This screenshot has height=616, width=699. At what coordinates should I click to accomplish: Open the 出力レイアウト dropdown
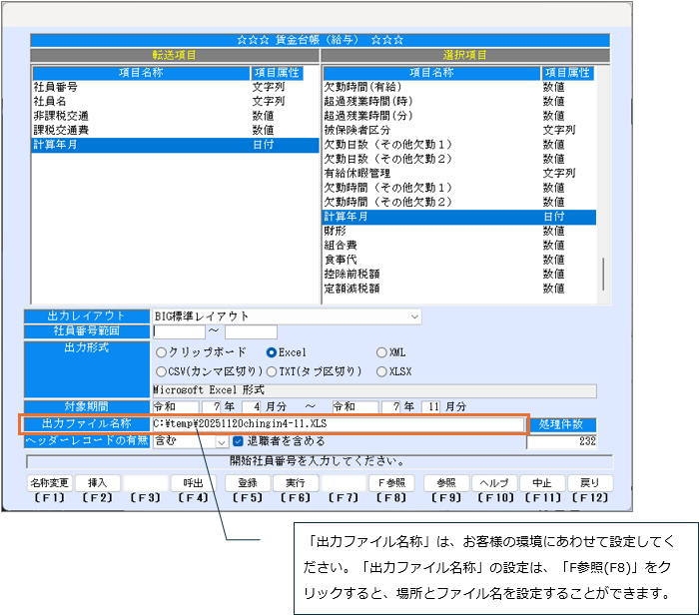(414, 316)
